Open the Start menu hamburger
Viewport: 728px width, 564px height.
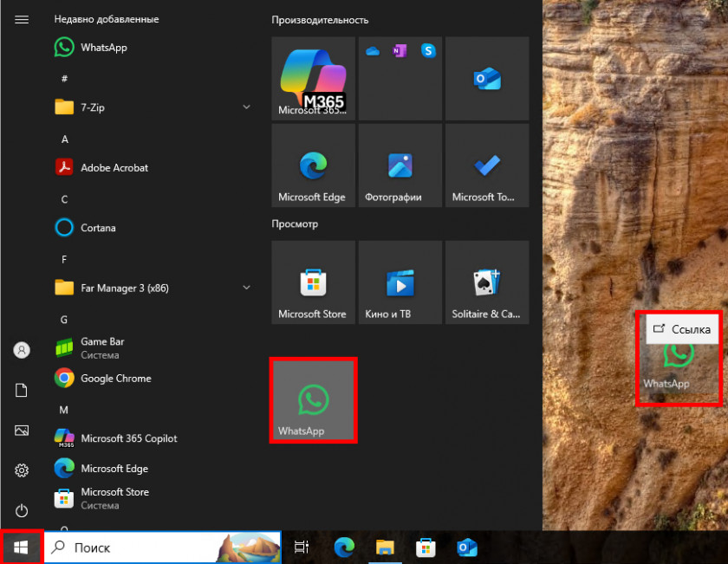21,19
